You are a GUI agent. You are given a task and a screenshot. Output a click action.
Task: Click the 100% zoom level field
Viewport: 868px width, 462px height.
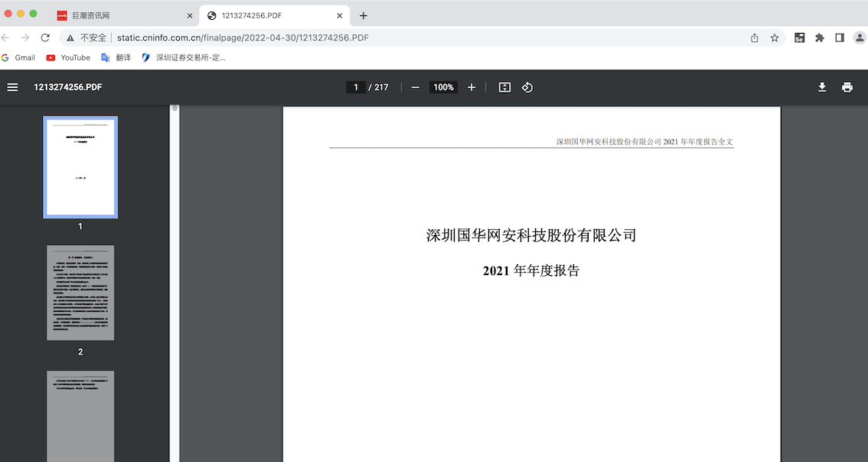tap(443, 87)
